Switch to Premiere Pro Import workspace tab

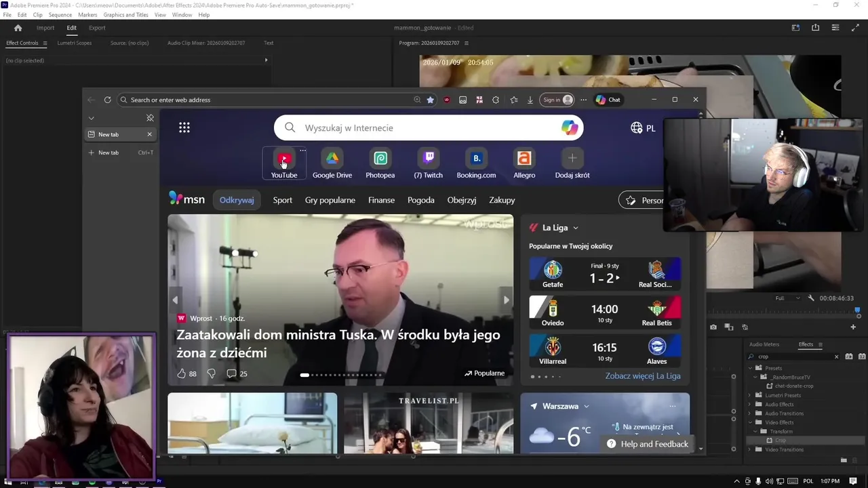[x=45, y=28]
